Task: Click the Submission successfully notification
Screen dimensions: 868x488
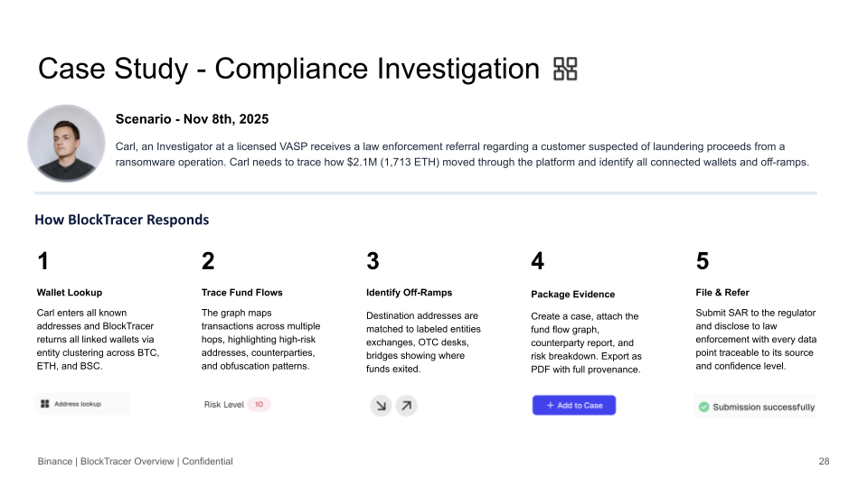Action: point(755,407)
